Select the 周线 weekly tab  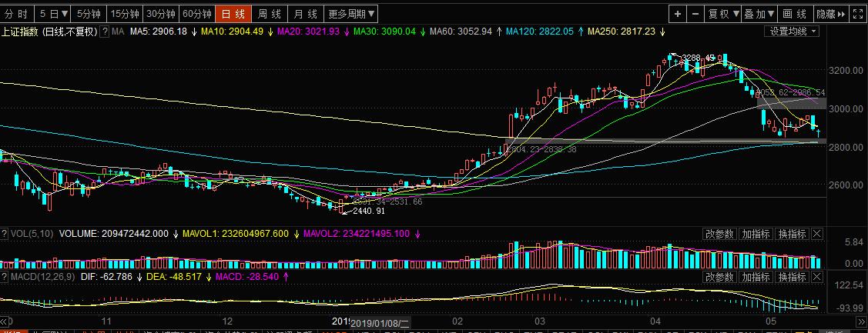pos(270,14)
